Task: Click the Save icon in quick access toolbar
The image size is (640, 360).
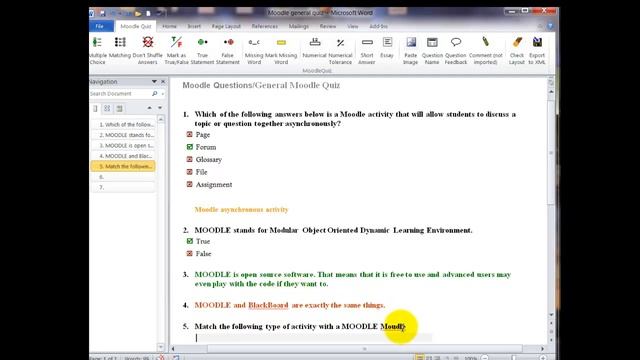Action: (102, 13)
